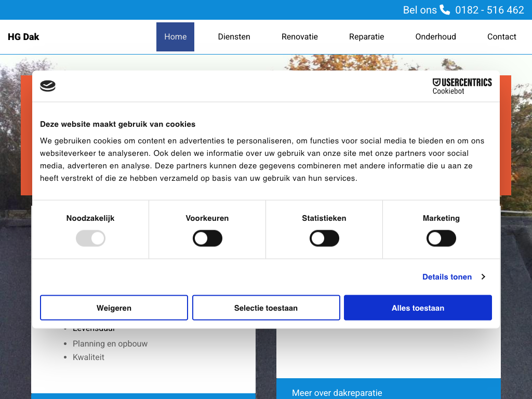
Task: Expand Details tonen link
Action: point(447,277)
